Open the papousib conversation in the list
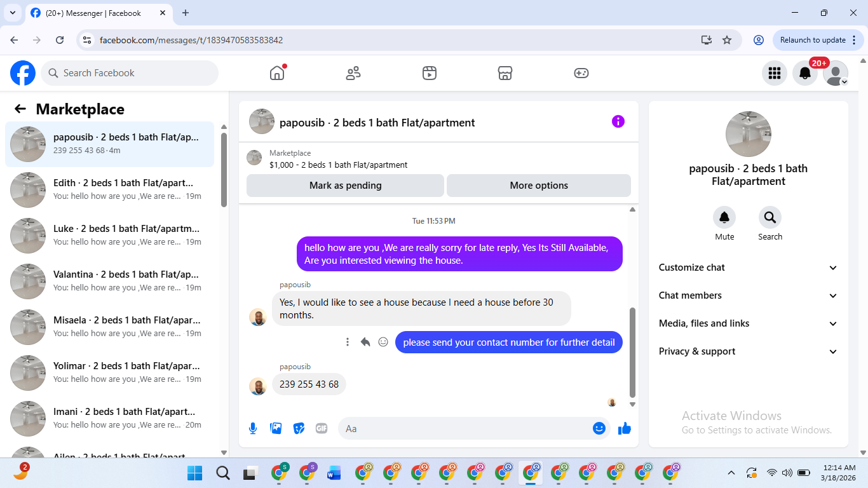The image size is (868, 488). click(110, 144)
